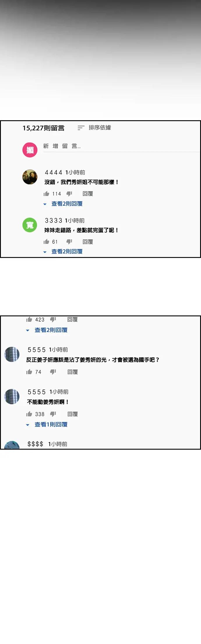201x644 pixels.
Task: Like the comment by user 4444
Action: coord(46,194)
